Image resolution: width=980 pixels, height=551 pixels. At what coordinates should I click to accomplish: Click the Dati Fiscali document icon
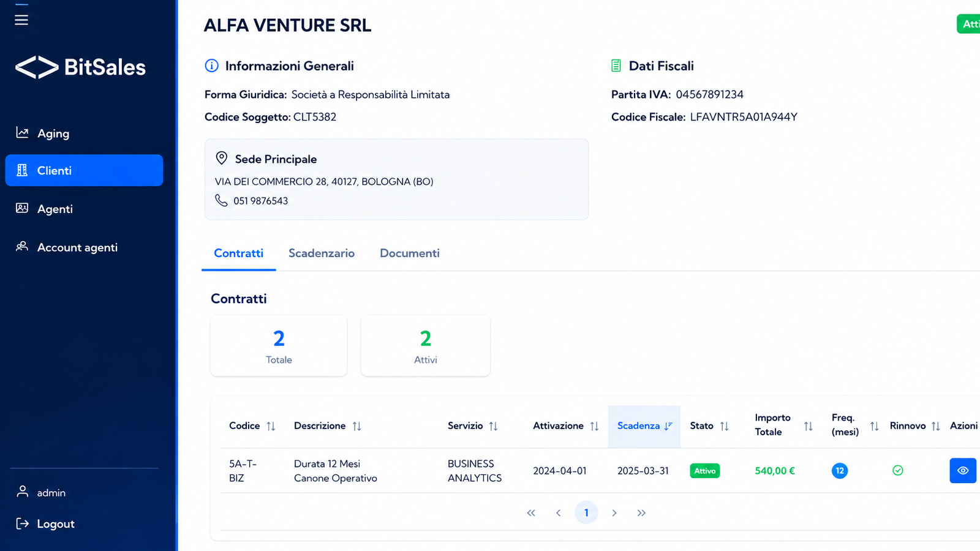click(616, 66)
